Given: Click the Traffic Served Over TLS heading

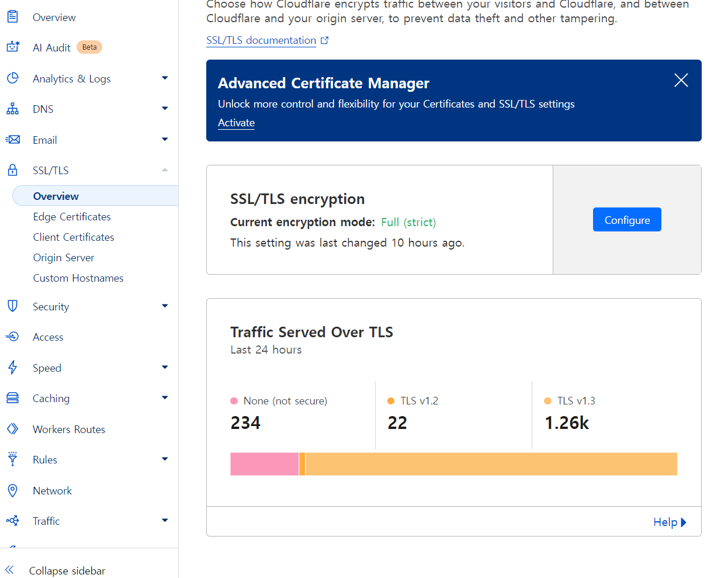Looking at the screenshot, I should point(311,332).
